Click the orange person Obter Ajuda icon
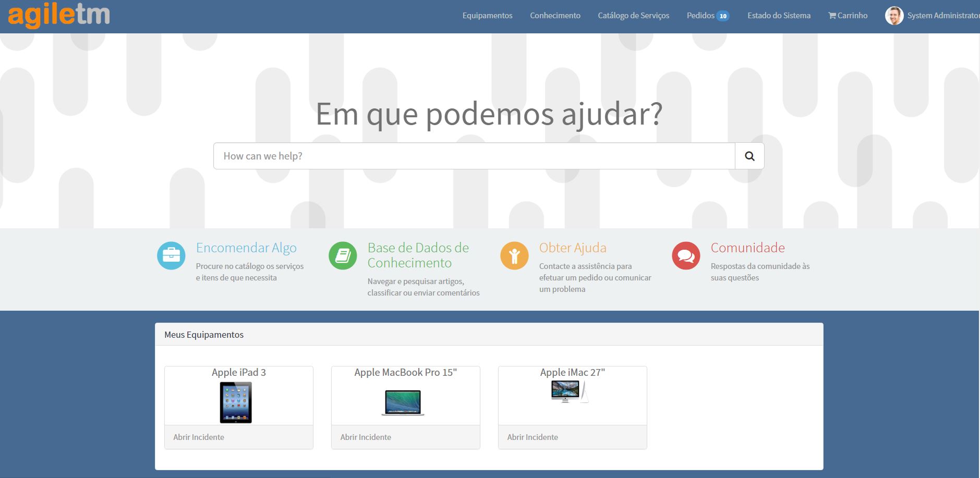This screenshot has height=478, width=980. tap(514, 255)
